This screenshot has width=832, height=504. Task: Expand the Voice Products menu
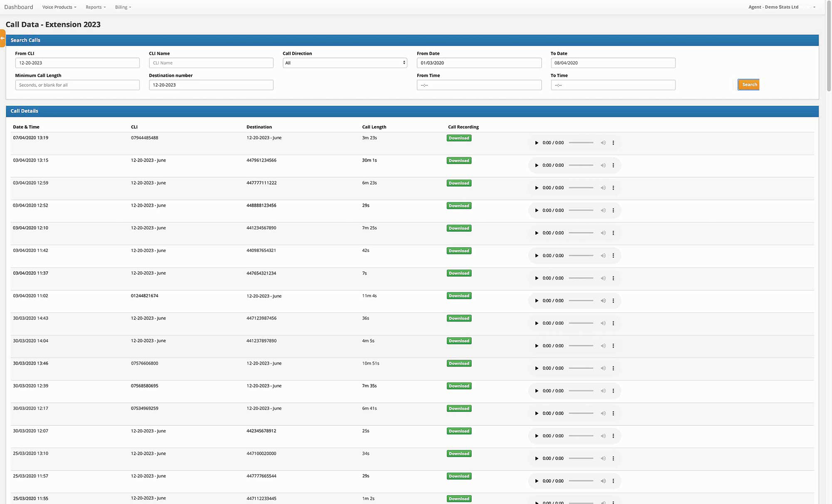click(x=59, y=7)
